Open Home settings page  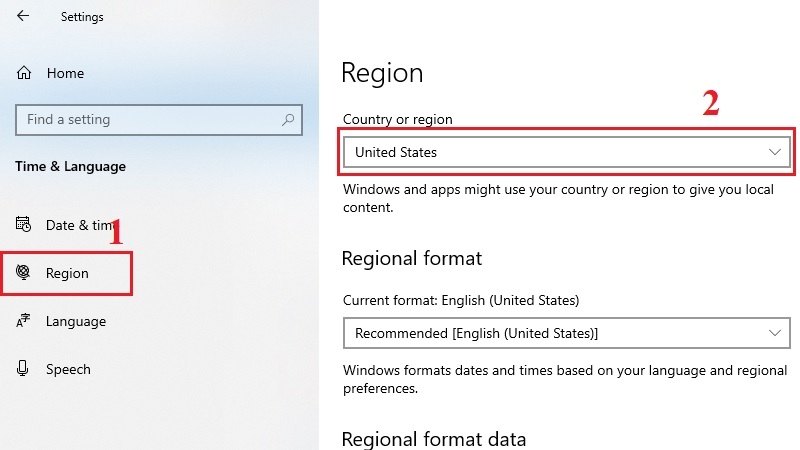65,73
